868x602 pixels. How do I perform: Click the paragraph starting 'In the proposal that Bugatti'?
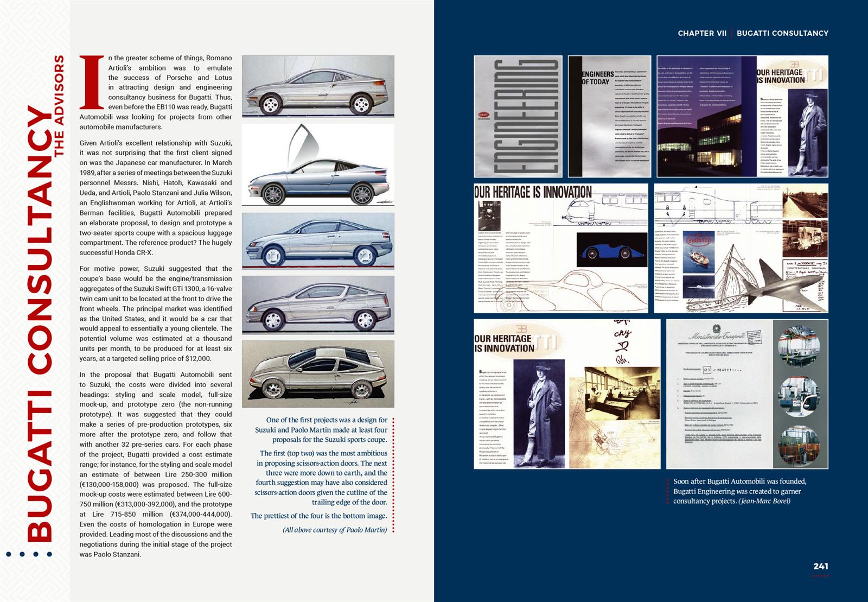[156, 465]
